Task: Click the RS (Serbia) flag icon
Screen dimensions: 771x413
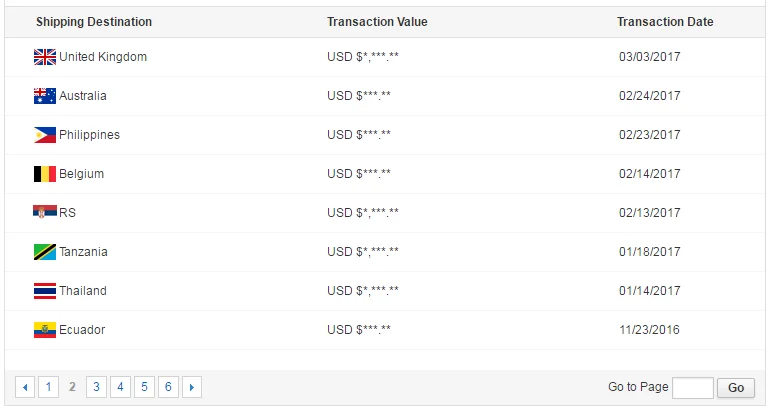Action: point(44,213)
